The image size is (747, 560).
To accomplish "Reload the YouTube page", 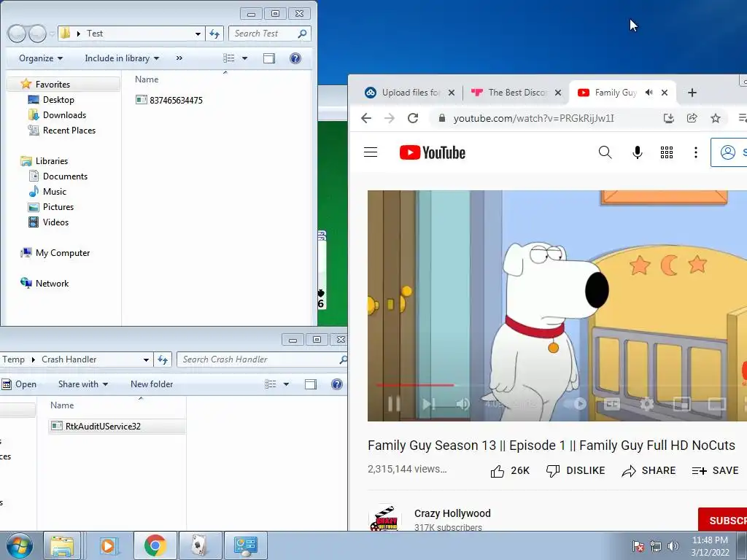I will (413, 118).
